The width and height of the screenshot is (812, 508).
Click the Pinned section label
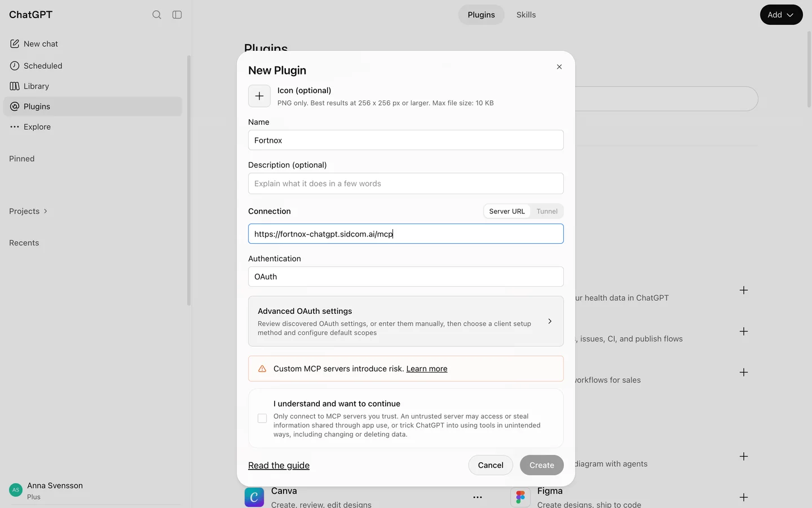[22, 159]
